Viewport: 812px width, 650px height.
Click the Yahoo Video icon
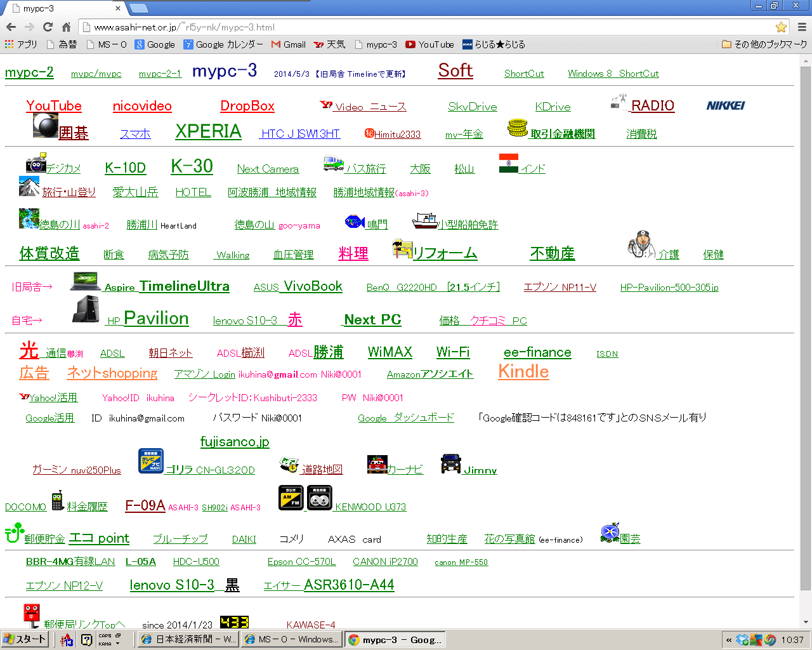click(x=327, y=105)
